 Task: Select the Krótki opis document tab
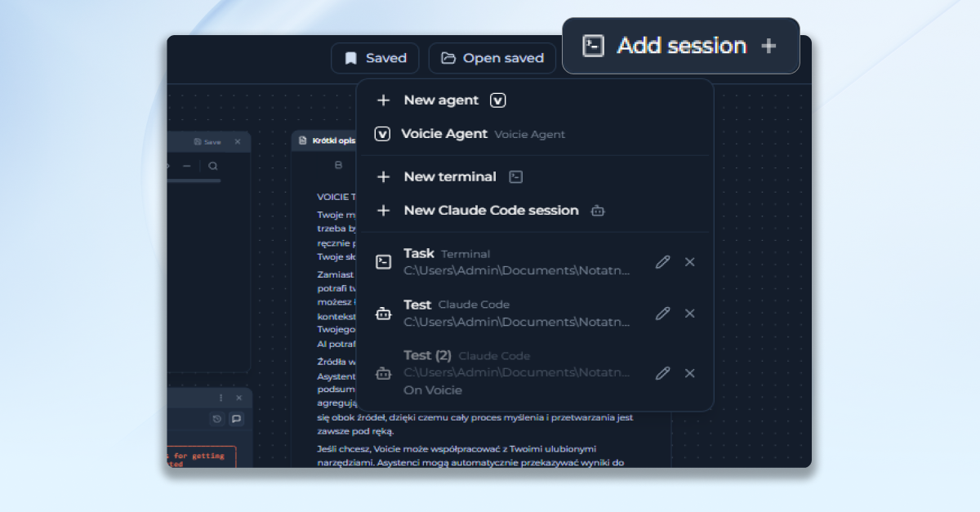[x=327, y=141]
